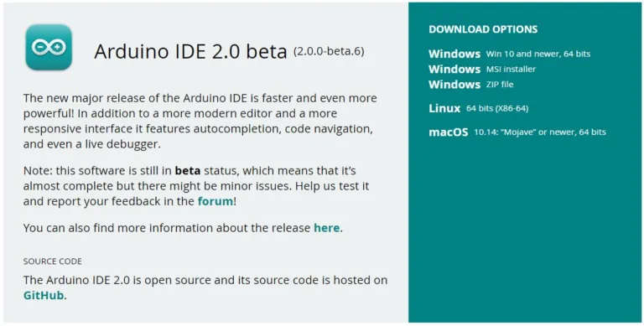Click the Arduino IDE 2.0 beta heading
Screen dimensions: 644x326
(x=190, y=52)
